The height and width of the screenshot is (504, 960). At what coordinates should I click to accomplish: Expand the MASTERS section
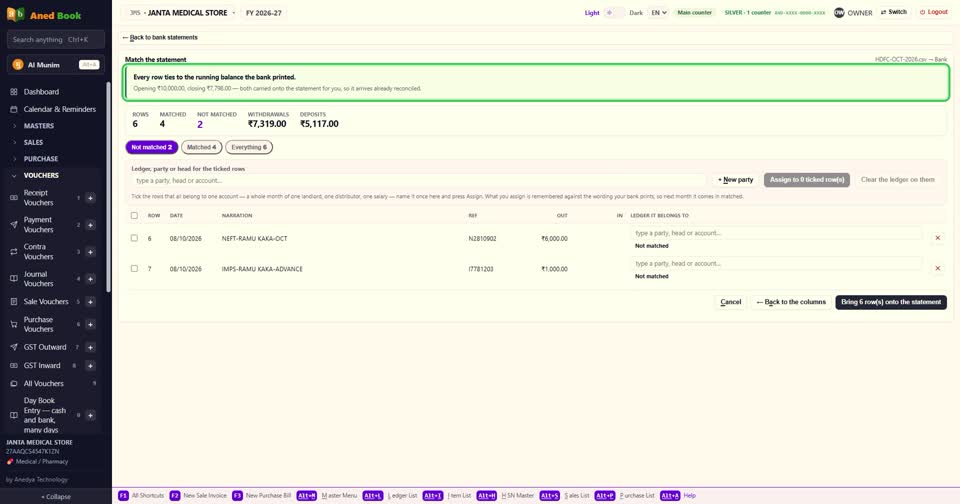(x=39, y=126)
